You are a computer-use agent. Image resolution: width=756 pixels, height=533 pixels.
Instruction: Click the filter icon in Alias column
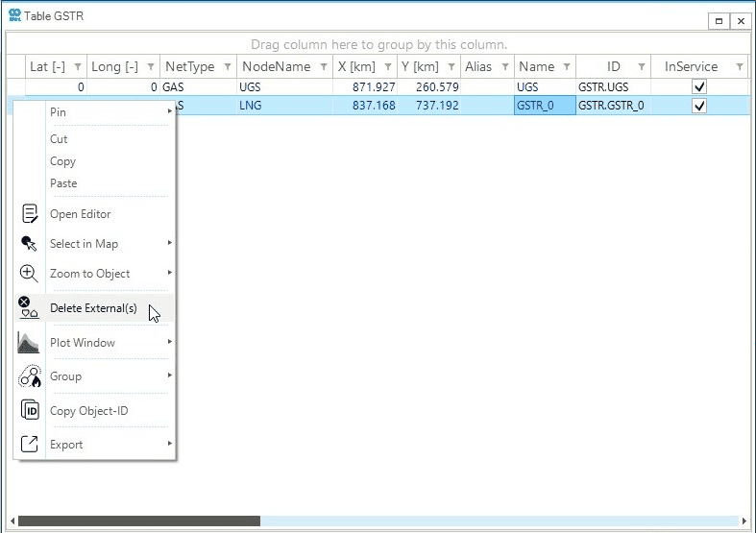coord(505,67)
